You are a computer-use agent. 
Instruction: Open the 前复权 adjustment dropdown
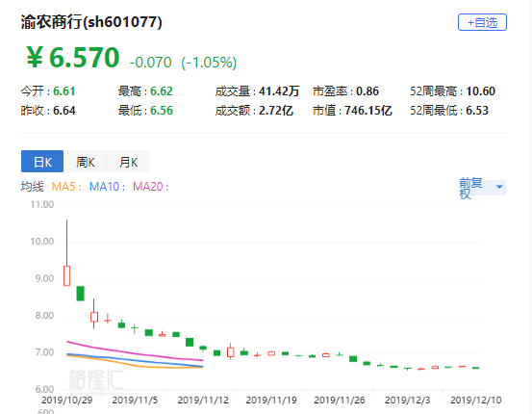(x=482, y=188)
